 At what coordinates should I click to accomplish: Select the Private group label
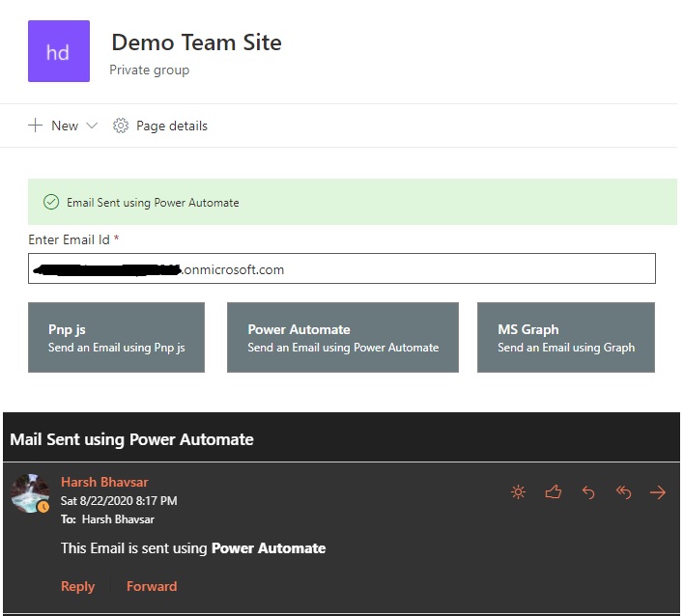pos(149,70)
